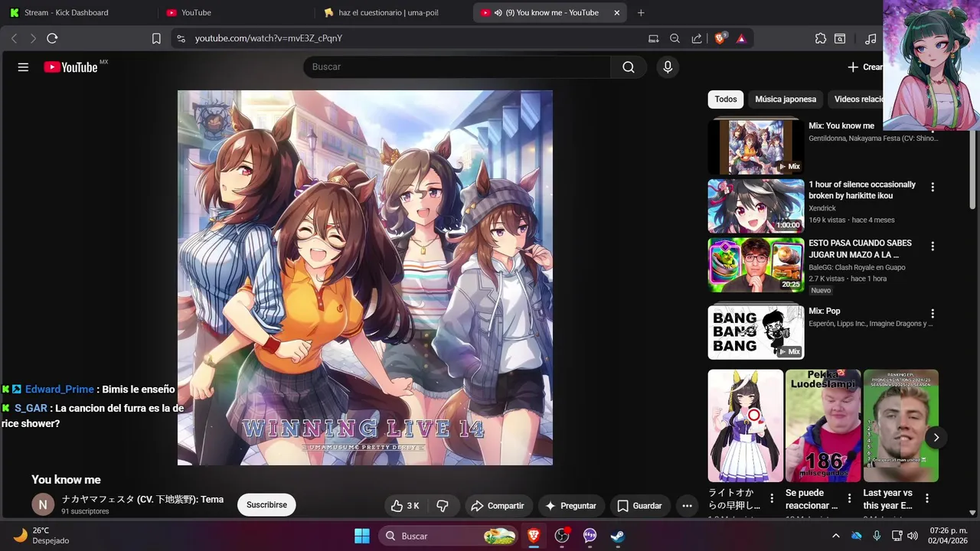Show hidden system tray icons

point(836,536)
